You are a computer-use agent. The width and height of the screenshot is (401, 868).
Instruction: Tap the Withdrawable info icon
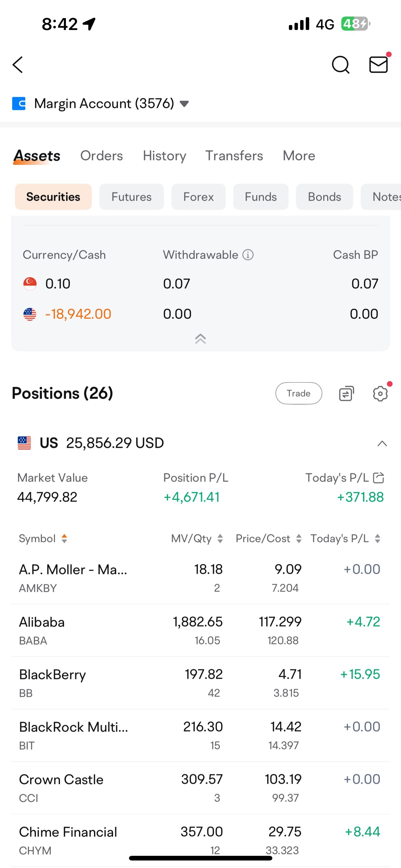pos(248,255)
